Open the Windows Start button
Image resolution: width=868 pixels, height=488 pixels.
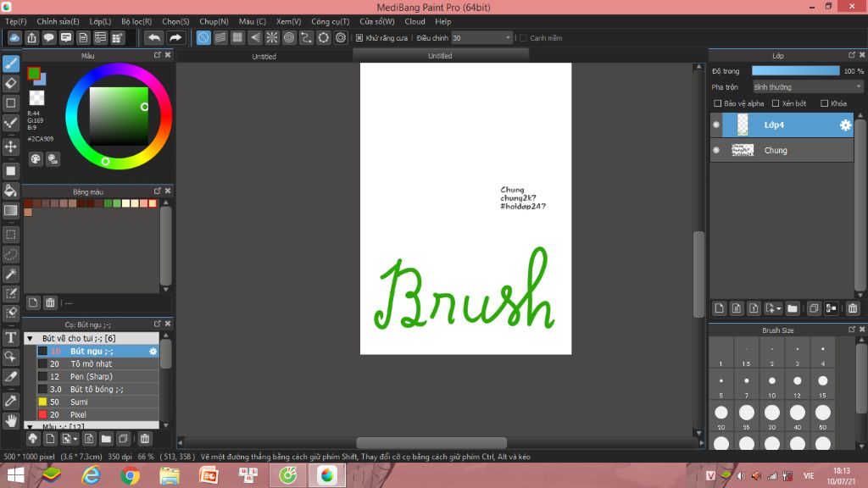[15, 475]
